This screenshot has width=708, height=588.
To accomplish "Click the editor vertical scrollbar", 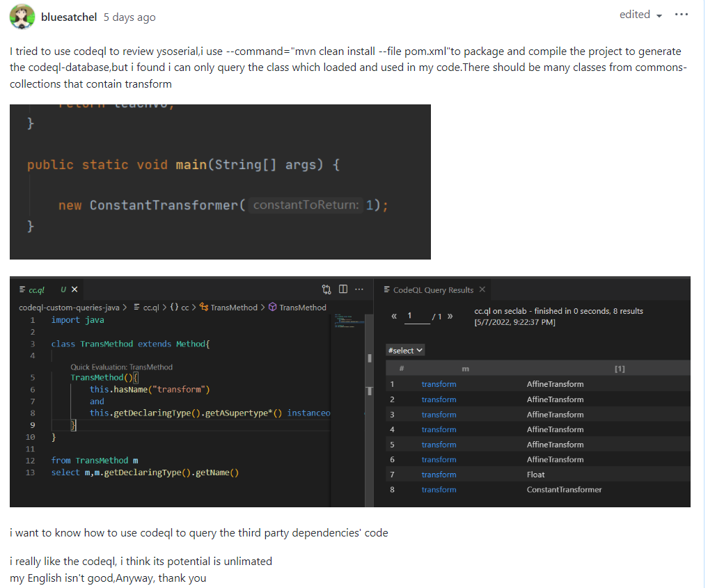I will coord(369,410).
